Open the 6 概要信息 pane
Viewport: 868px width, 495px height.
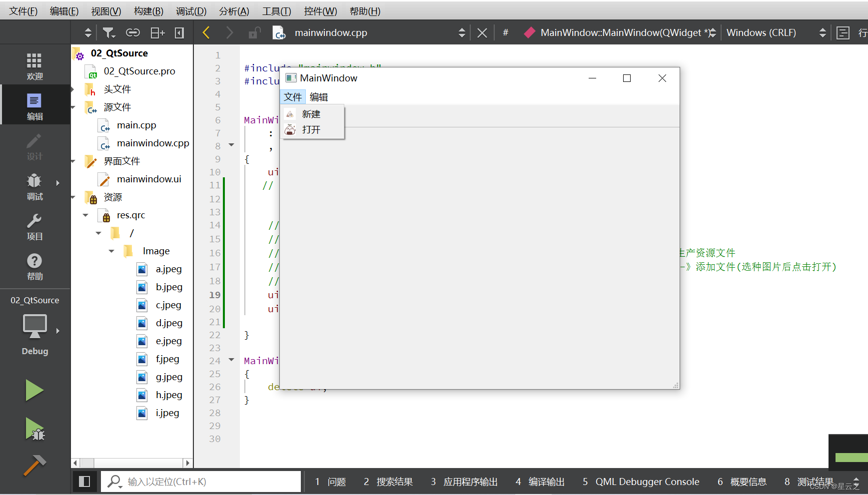[x=742, y=482]
